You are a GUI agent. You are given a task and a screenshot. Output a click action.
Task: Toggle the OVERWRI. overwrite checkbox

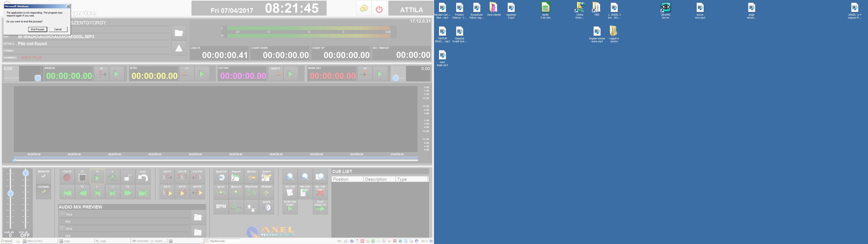(43, 192)
